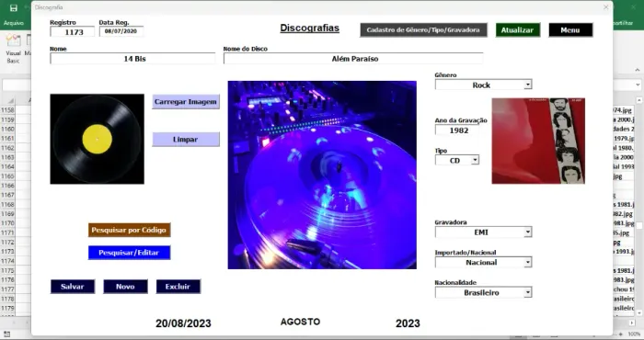The image size is (644, 340).
Task: Click the Carregar Imagem button
Action: tap(186, 102)
